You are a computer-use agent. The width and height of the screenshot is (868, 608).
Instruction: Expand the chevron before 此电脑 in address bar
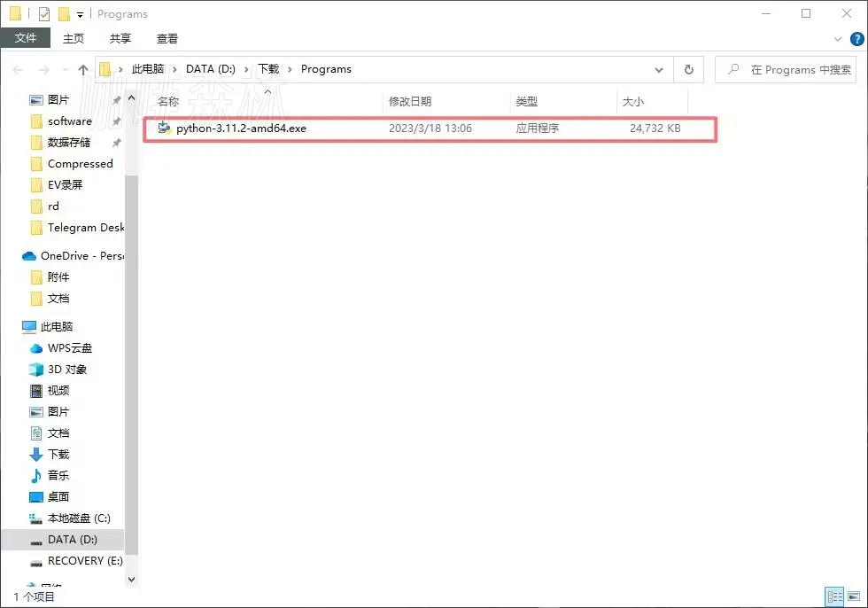[120, 69]
